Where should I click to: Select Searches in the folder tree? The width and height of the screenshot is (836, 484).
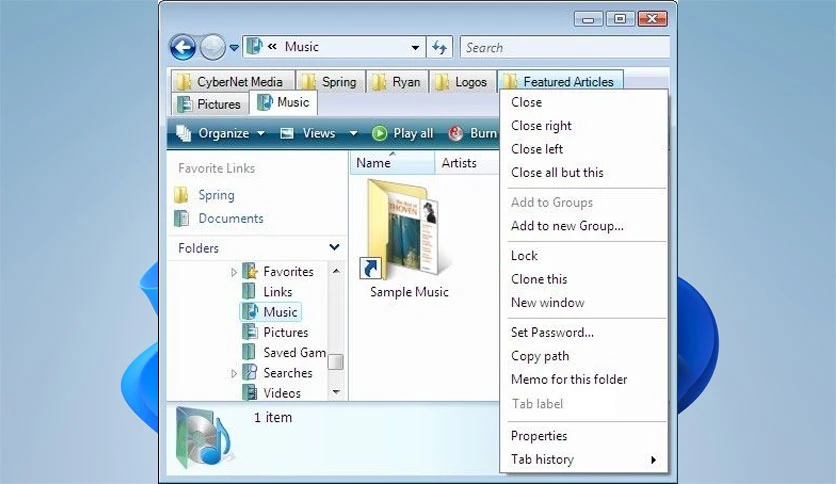[288, 373]
